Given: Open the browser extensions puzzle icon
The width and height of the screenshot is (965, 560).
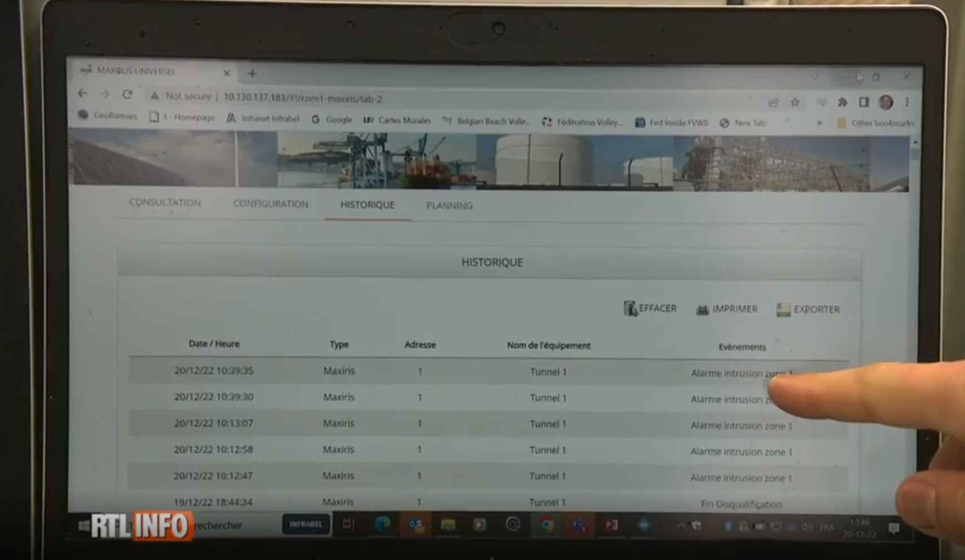Looking at the screenshot, I should pyautogui.click(x=842, y=102).
